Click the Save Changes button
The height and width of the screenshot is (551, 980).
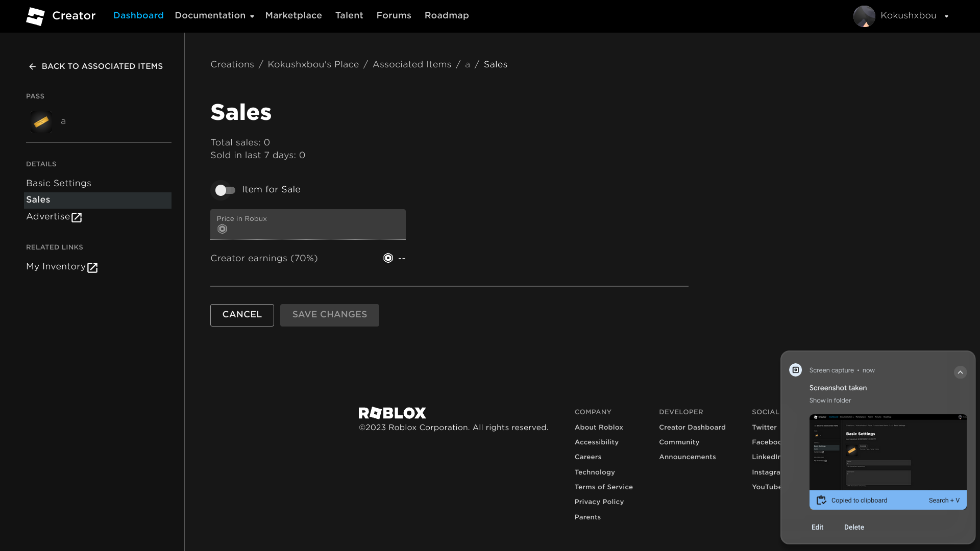(x=330, y=315)
